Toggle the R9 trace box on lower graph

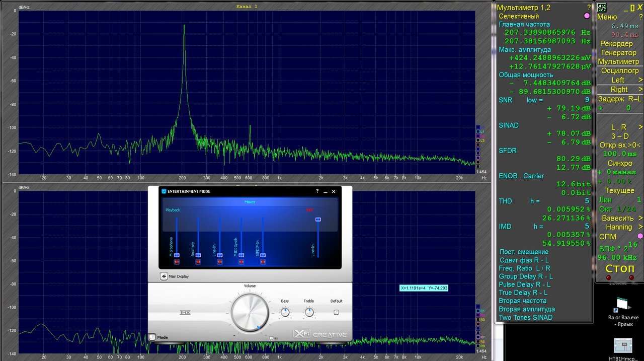[x=478, y=346]
